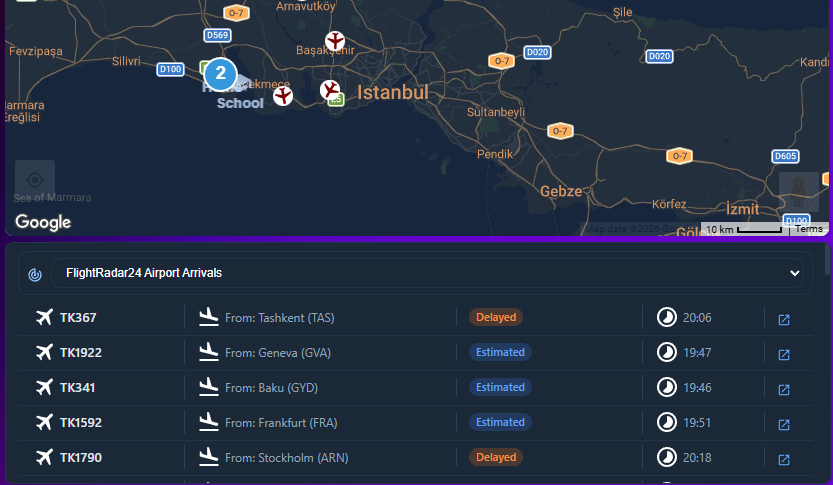Activate the Street View pegman
Viewport: 833px width, 485px height.
click(798, 192)
